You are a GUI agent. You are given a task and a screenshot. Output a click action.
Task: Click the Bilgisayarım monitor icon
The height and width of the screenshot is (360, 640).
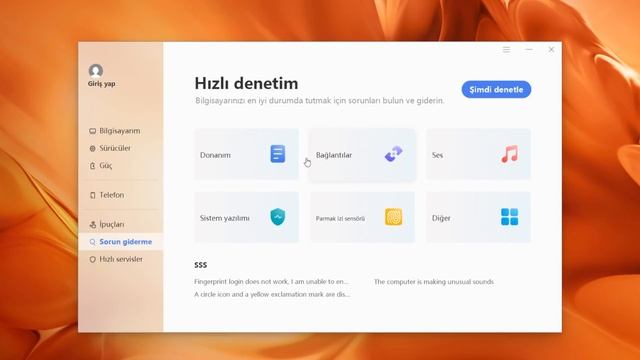[x=93, y=131]
